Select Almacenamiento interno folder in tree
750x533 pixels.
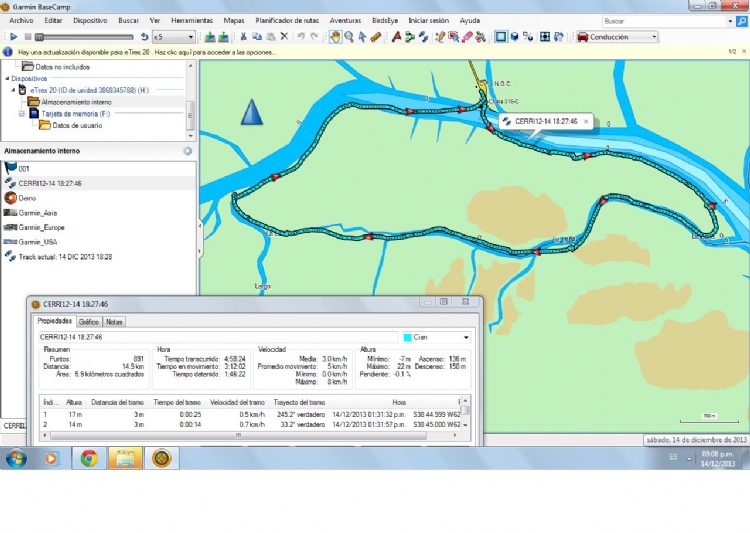[x=76, y=102]
